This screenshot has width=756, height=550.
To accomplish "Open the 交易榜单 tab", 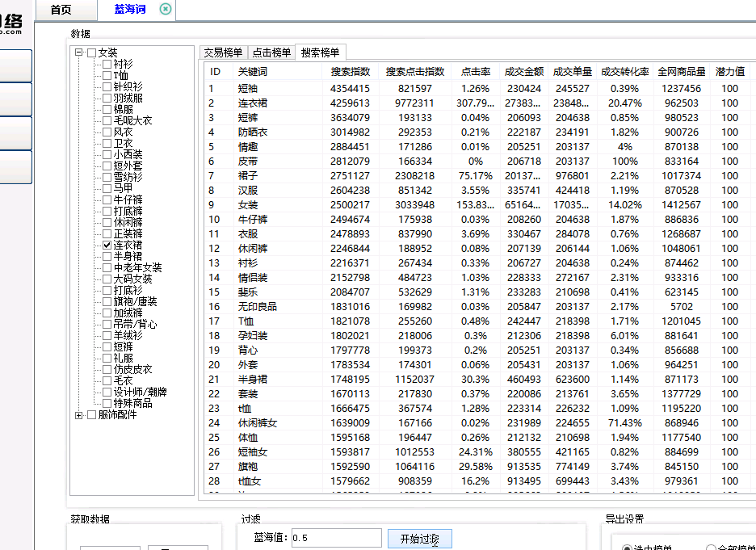I will [223, 52].
